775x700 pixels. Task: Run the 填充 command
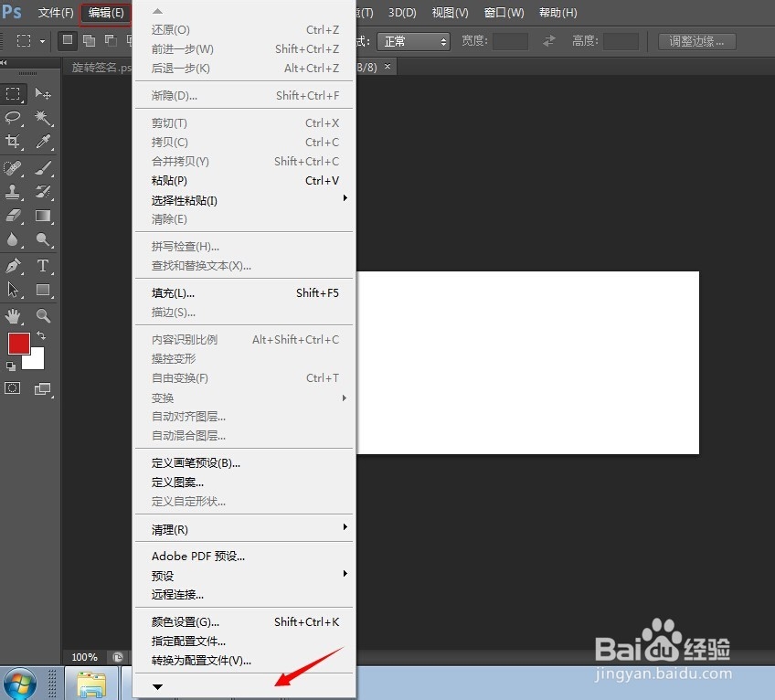point(174,292)
